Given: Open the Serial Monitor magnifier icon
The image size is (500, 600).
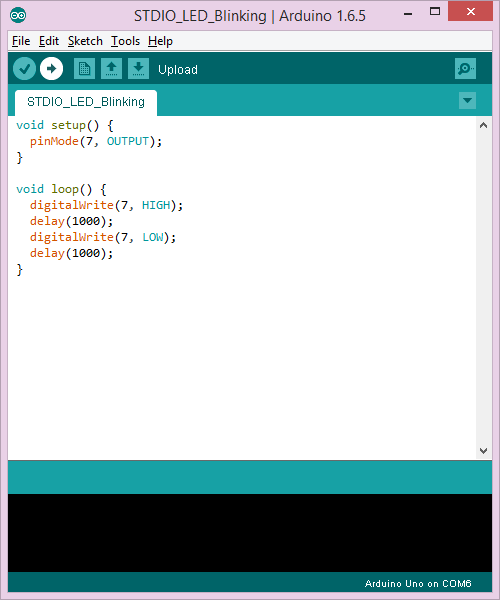Looking at the screenshot, I should point(465,69).
